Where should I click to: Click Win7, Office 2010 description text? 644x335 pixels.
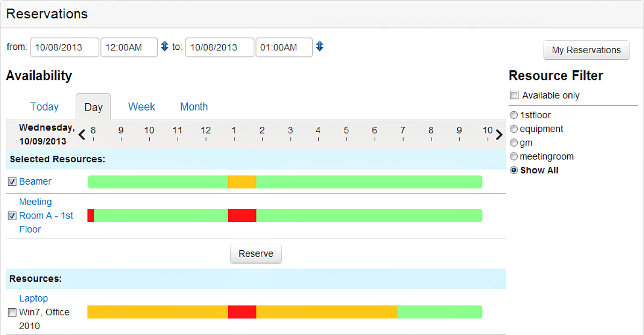(x=45, y=319)
